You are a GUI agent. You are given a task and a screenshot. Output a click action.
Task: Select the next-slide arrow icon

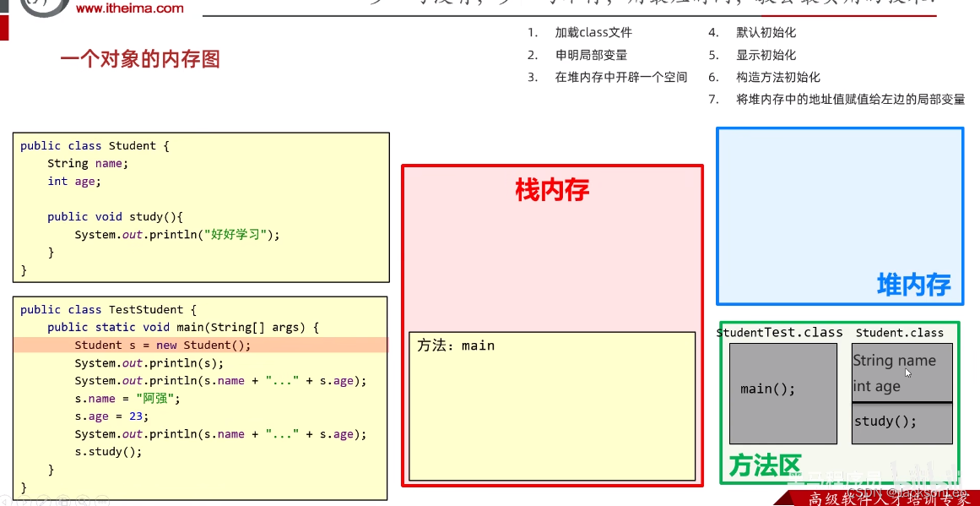(24, 500)
